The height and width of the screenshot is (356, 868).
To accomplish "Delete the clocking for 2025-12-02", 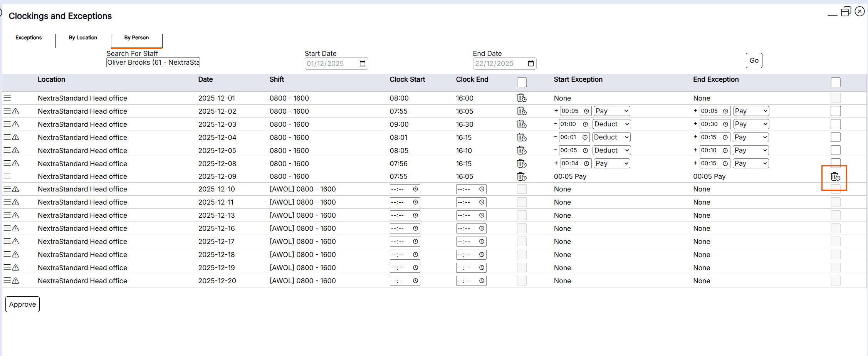I will click(522, 111).
